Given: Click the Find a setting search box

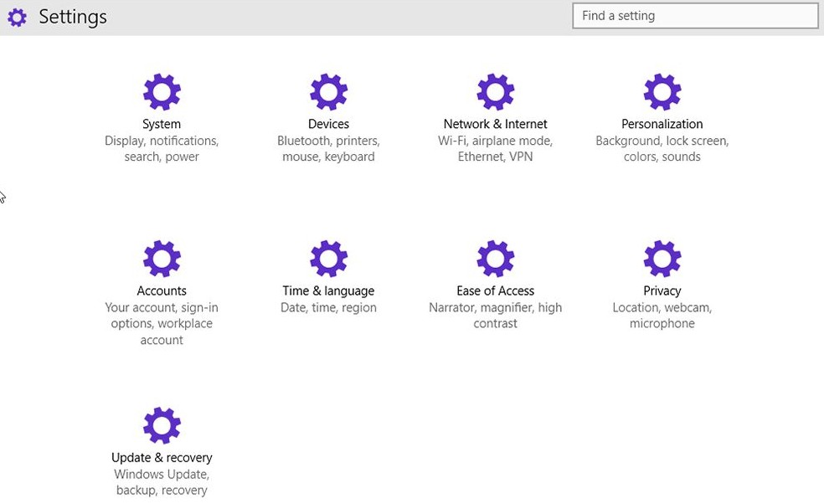Looking at the screenshot, I should click(695, 16).
